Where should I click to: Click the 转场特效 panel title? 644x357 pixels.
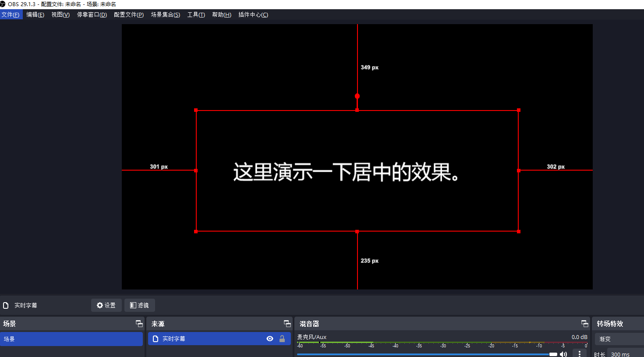tap(610, 324)
